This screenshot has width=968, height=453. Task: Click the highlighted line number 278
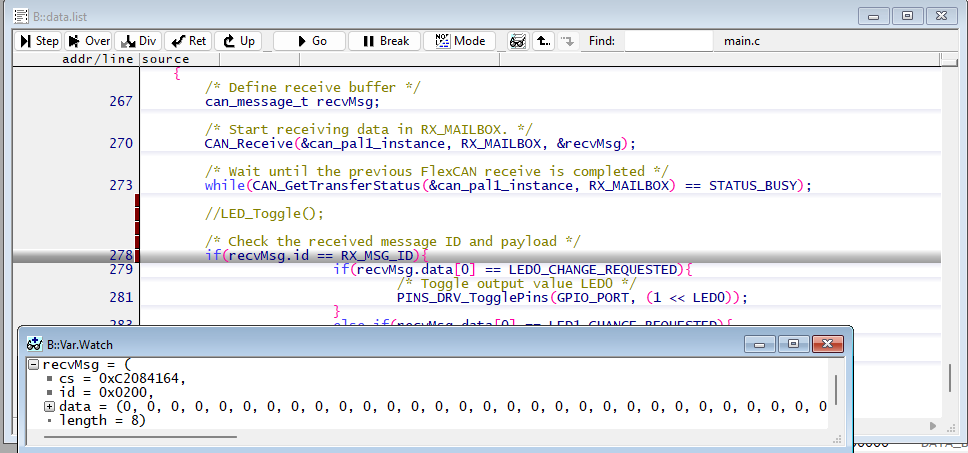tap(121, 256)
